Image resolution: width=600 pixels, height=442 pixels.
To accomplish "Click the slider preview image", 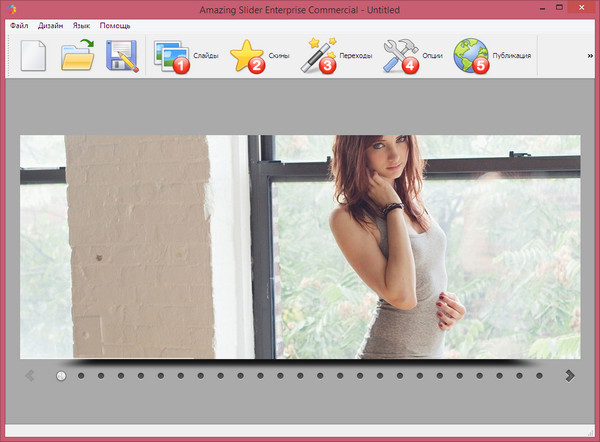I will (x=300, y=246).
